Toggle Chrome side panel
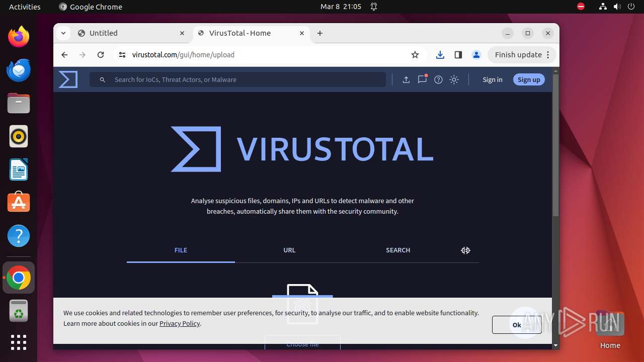 tap(458, 55)
